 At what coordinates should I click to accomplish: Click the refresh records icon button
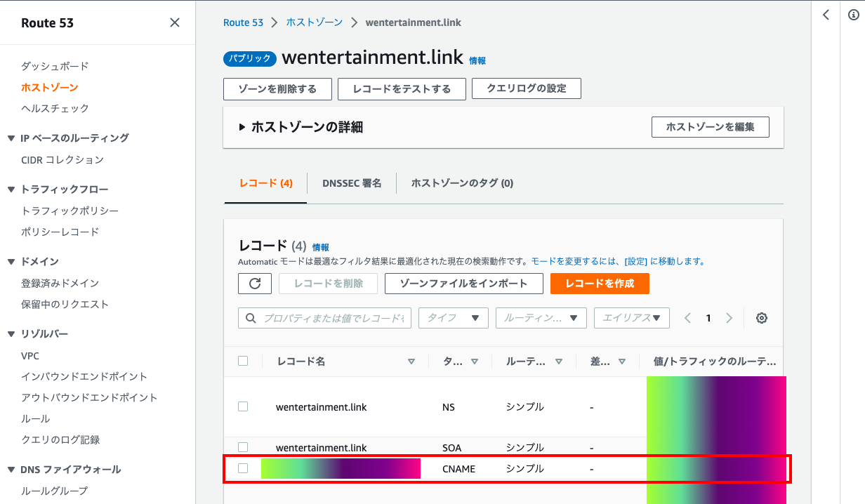[x=255, y=284]
